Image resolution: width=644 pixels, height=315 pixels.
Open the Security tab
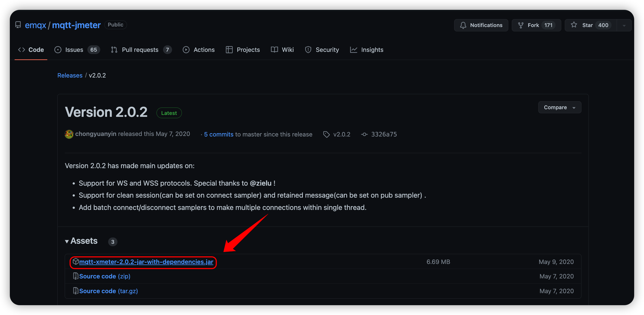322,50
